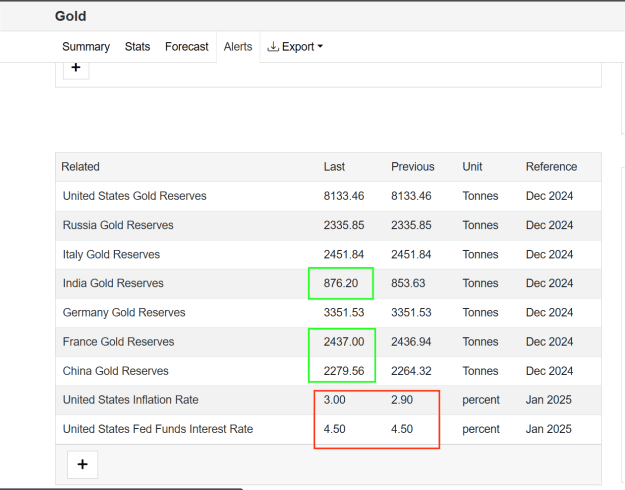Click the Unit column header
The height and width of the screenshot is (490, 625).
pos(472,167)
